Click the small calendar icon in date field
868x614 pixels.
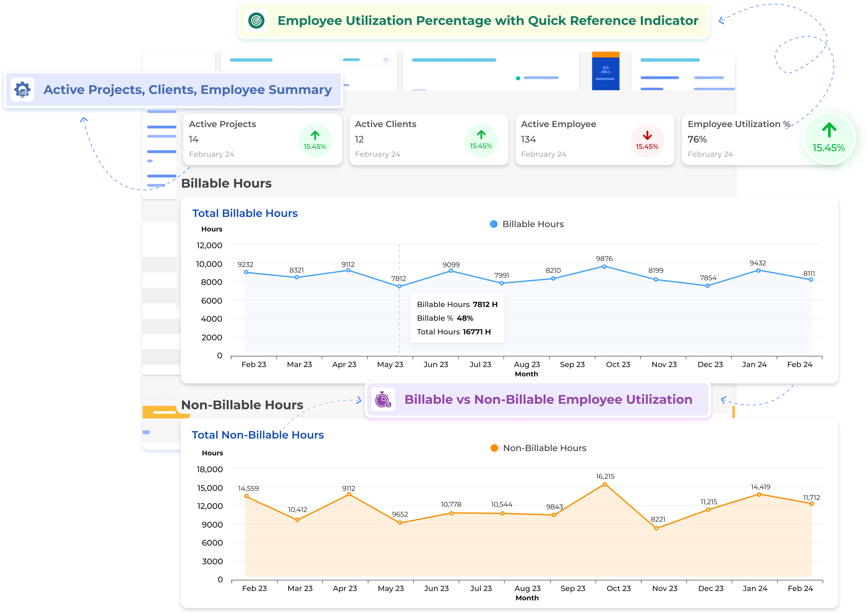click(x=386, y=60)
